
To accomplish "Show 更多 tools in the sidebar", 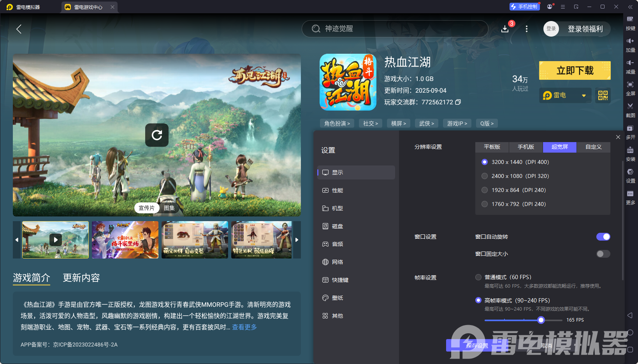I will [x=630, y=198].
